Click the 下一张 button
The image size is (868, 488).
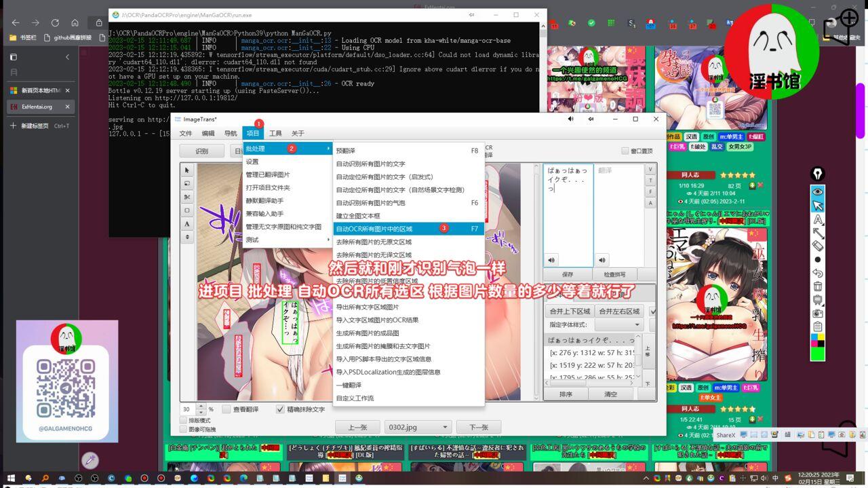tap(479, 428)
